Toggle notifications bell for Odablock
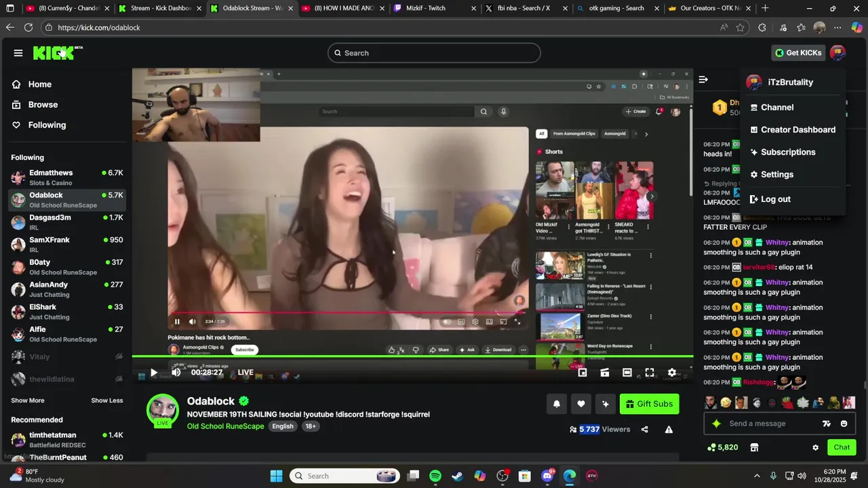The width and height of the screenshot is (868, 488). tap(557, 404)
